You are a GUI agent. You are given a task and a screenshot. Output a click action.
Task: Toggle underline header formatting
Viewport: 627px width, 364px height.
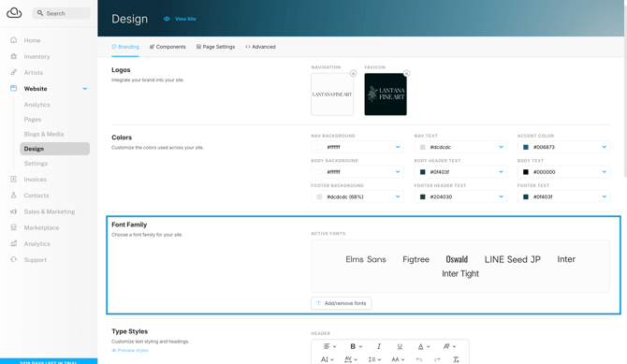pos(400,346)
